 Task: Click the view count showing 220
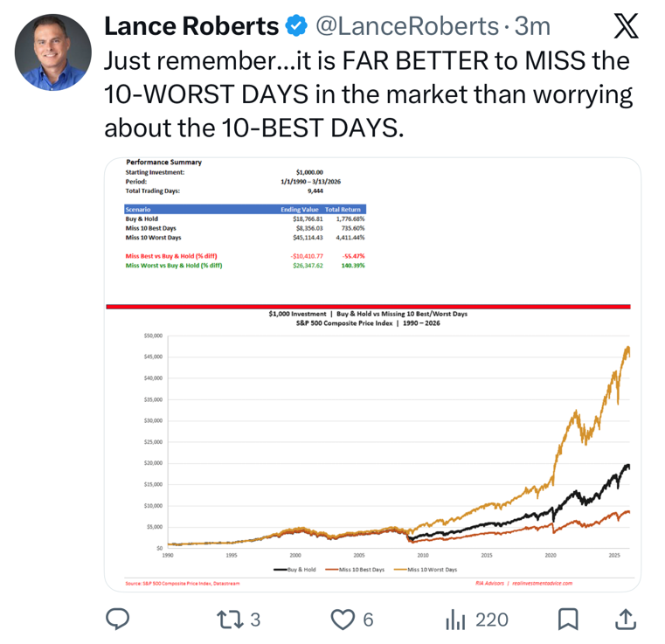coord(491,620)
